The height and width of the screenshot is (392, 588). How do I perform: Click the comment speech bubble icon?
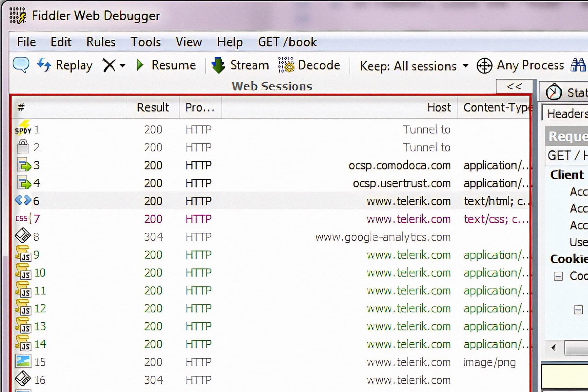pos(21,65)
